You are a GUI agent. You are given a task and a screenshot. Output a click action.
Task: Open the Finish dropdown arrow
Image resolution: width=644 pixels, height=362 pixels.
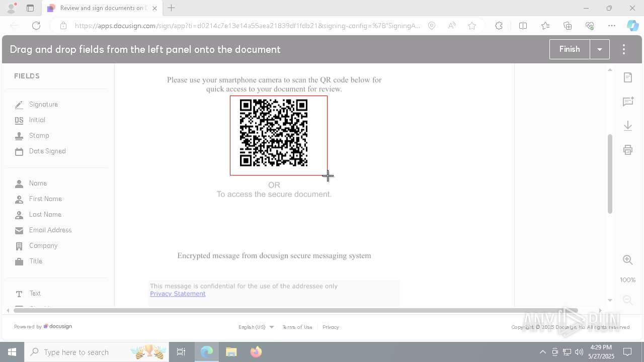pos(600,49)
